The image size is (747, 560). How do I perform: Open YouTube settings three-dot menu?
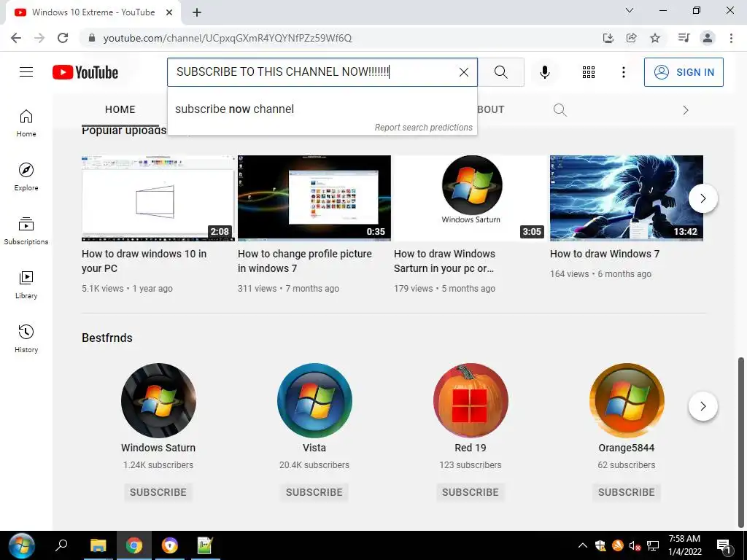tap(623, 72)
